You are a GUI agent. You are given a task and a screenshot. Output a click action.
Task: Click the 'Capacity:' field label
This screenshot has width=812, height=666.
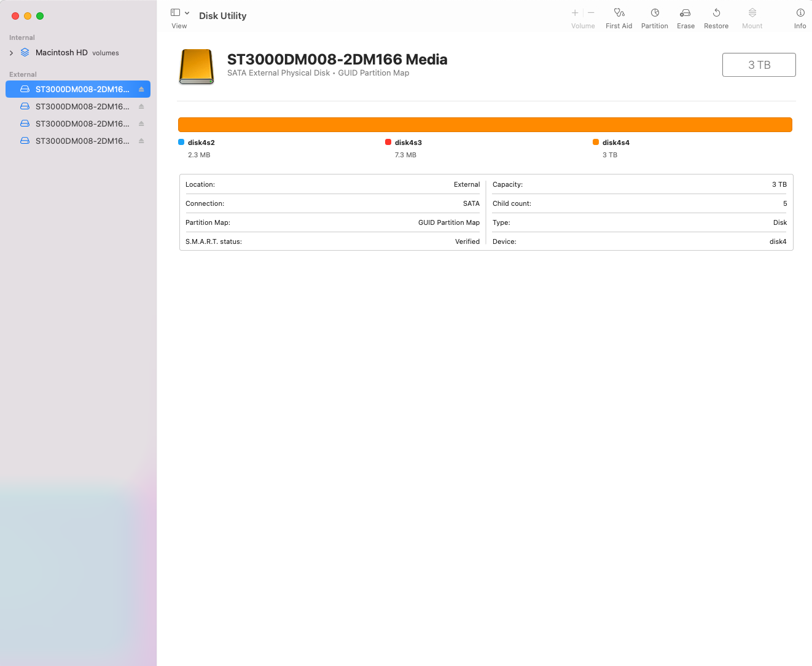pyautogui.click(x=507, y=184)
